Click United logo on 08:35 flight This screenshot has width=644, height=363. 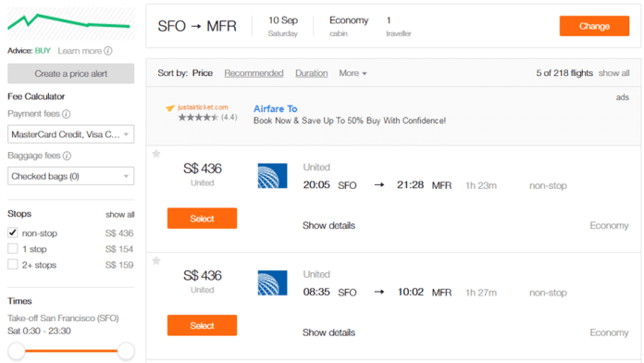tap(272, 282)
